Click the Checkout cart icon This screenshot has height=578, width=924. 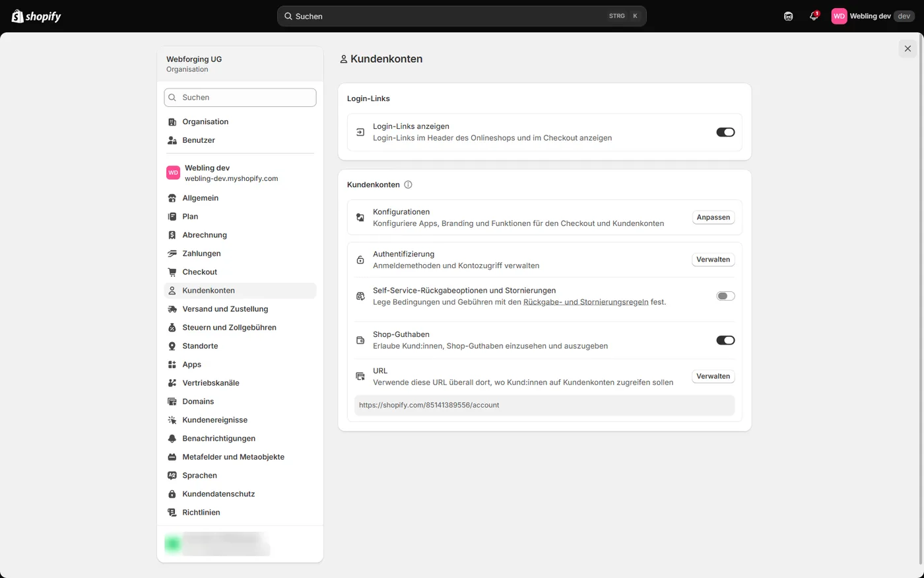(x=172, y=272)
